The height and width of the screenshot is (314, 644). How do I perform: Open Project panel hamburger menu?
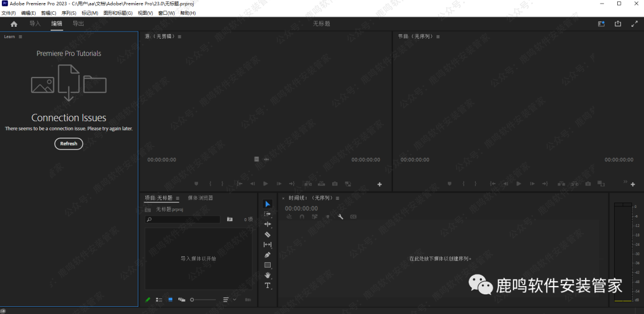click(178, 198)
